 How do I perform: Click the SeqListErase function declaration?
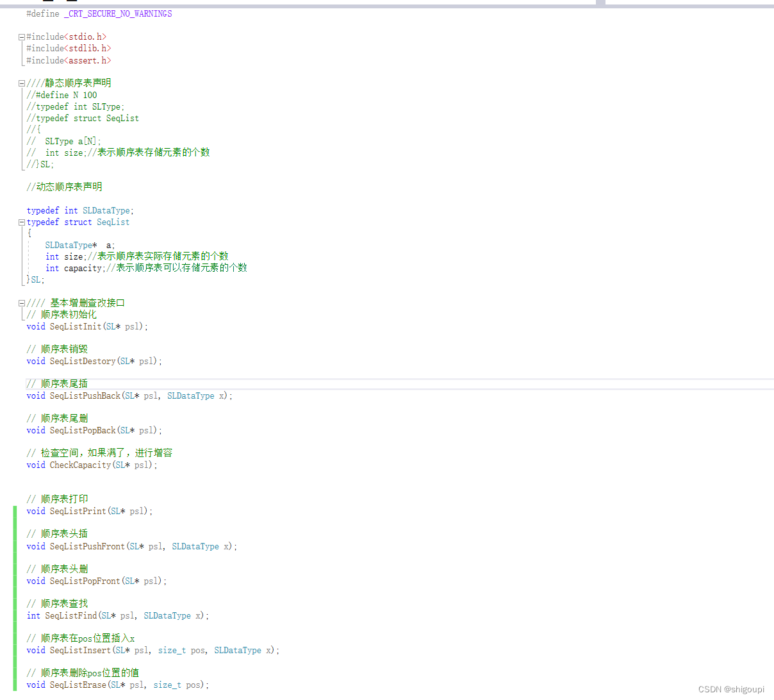point(118,685)
